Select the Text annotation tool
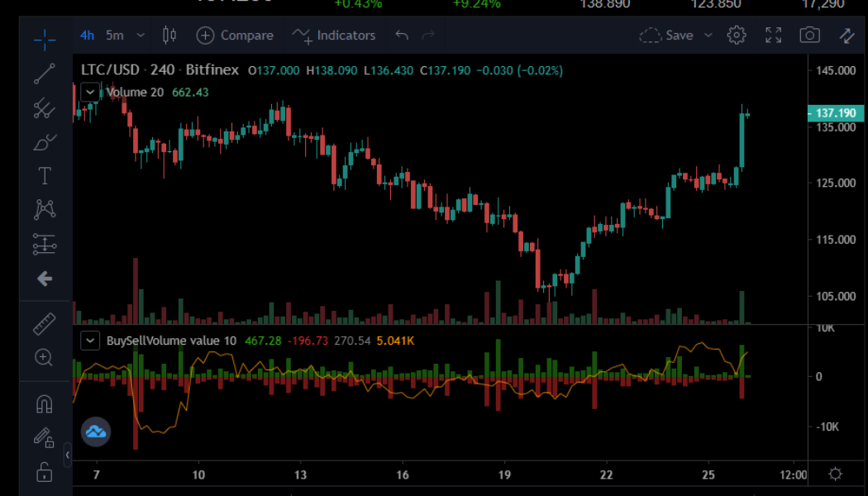 point(44,175)
